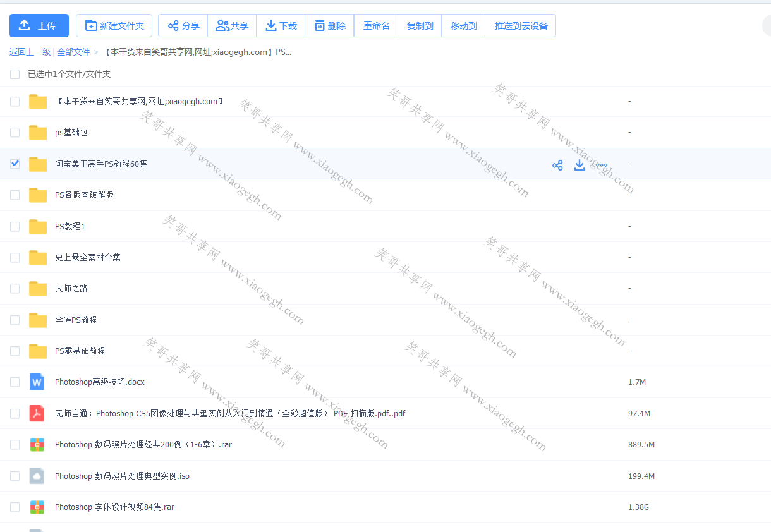This screenshot has height=532, width=771.
Task: Click folder icon of 【本干货来自笑哥共享网】
Action: (38, 101)
